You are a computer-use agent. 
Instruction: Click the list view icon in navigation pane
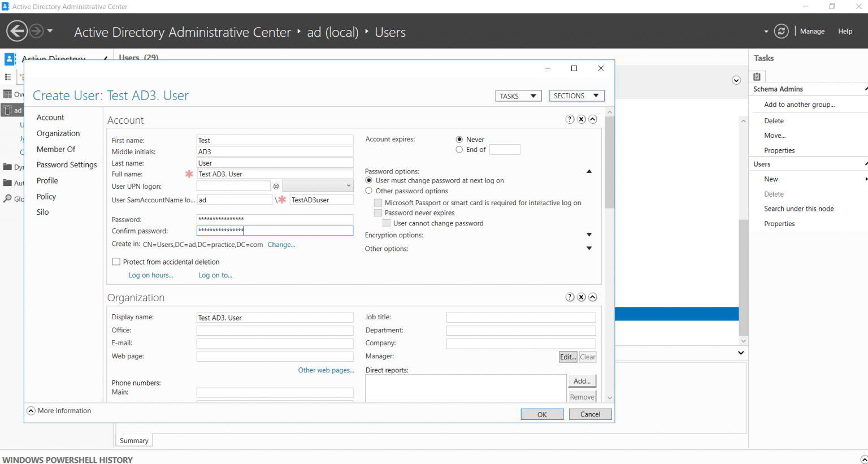pos(8,77)
